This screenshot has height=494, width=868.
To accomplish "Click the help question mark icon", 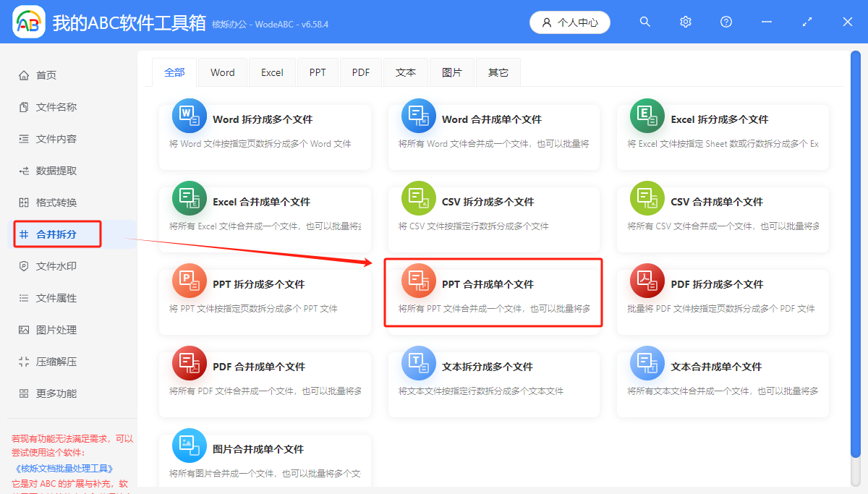I will [x=726, y=22].
